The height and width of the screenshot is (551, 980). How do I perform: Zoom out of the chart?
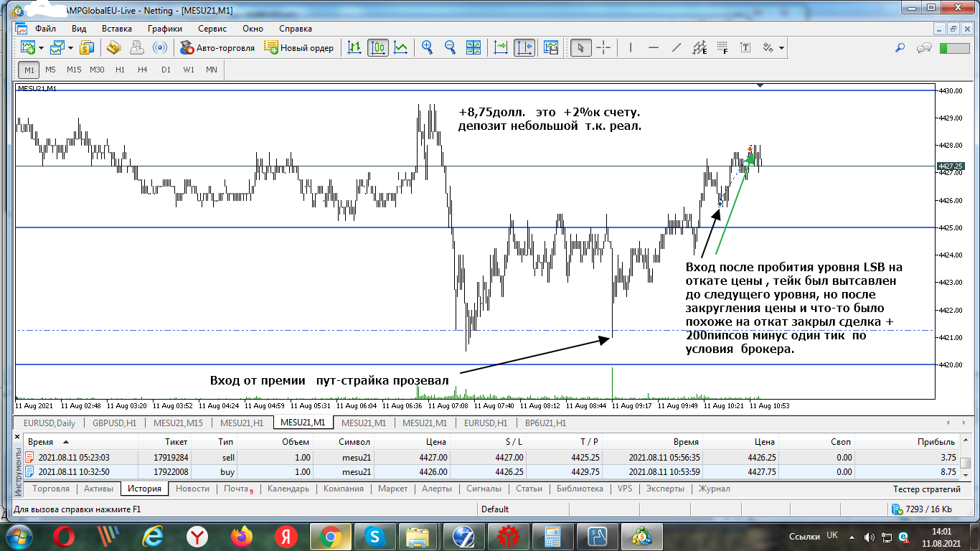tap(451, 48)
